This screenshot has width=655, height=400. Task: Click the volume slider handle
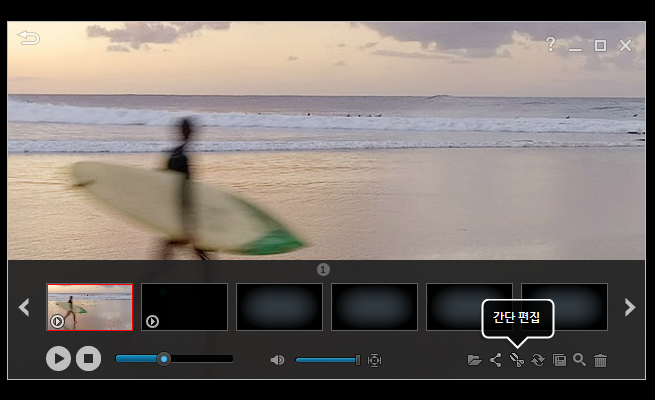point(358,360)
